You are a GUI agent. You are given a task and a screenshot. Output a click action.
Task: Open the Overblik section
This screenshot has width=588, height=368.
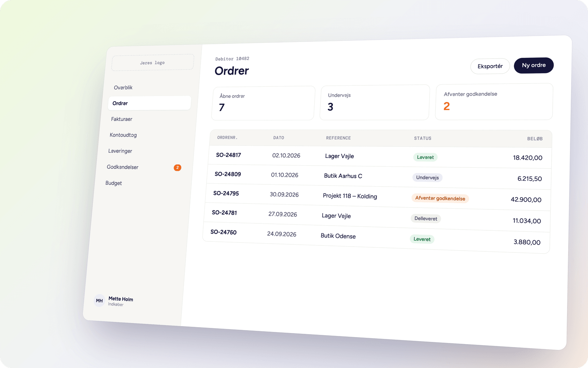(123, 88)
